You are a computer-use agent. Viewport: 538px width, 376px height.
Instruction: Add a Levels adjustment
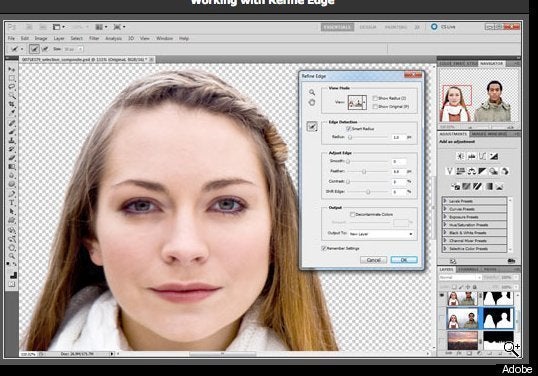pyautogui.click(x=471, y=156)
